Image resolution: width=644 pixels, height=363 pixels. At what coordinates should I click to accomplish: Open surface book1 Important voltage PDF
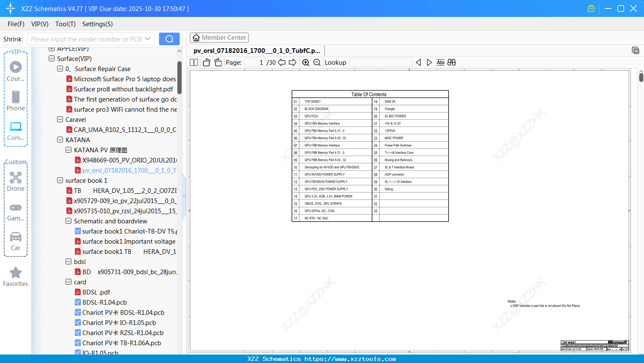125,242
